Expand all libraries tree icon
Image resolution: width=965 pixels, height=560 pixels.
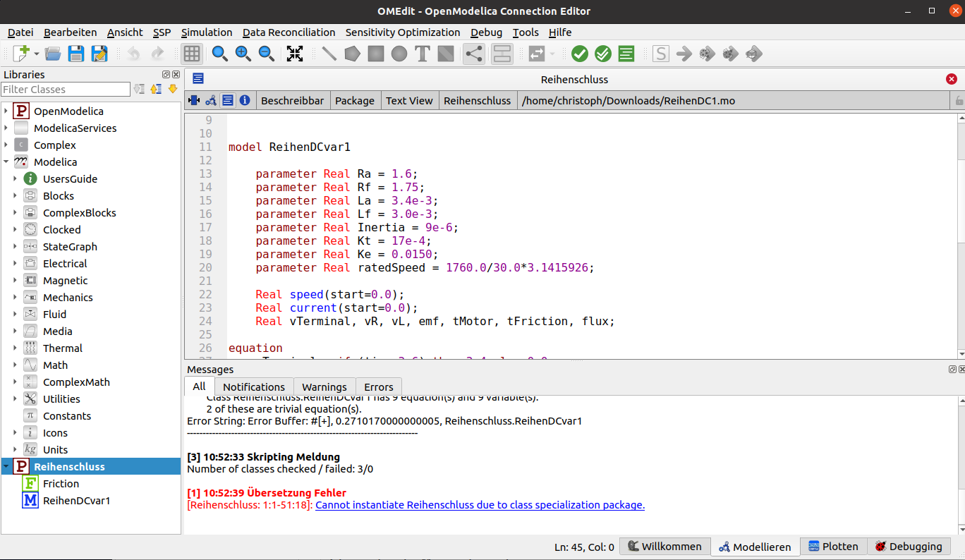point(139,89)
